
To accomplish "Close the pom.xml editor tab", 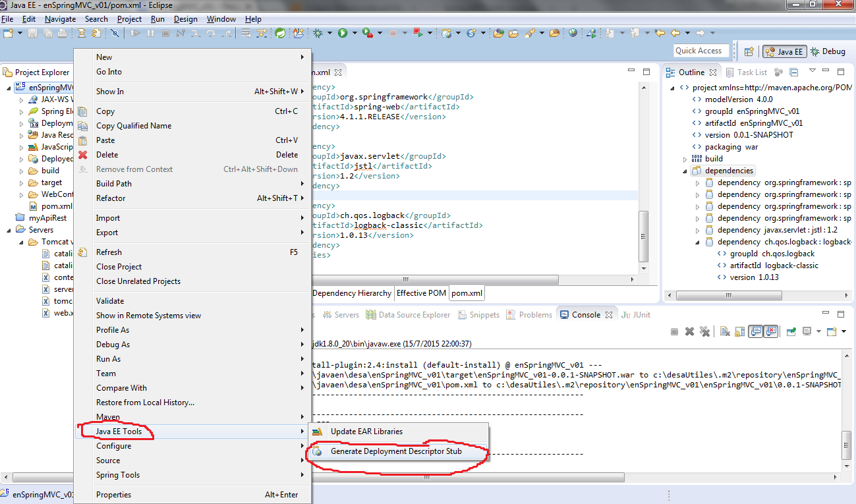I will point(338,72).
